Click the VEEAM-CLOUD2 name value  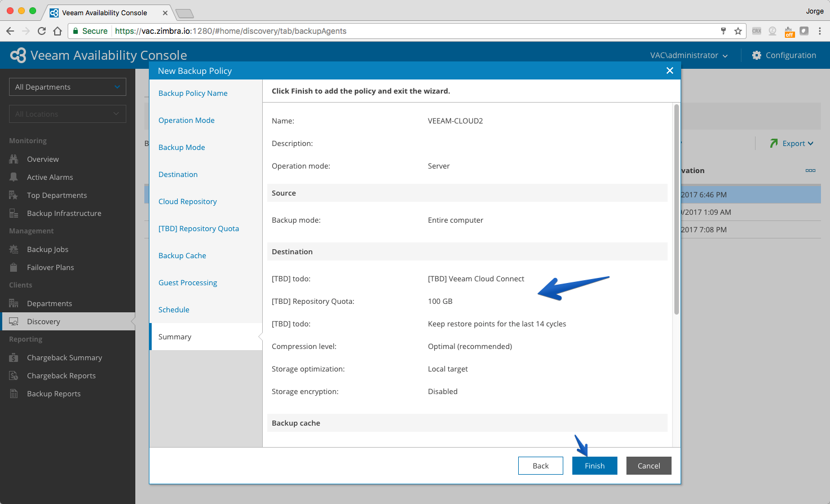click(x=455, y=121)
